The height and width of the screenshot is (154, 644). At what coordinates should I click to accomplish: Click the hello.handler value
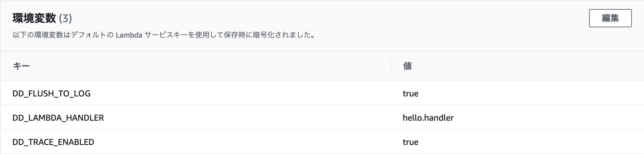click(x=428, y=118)
